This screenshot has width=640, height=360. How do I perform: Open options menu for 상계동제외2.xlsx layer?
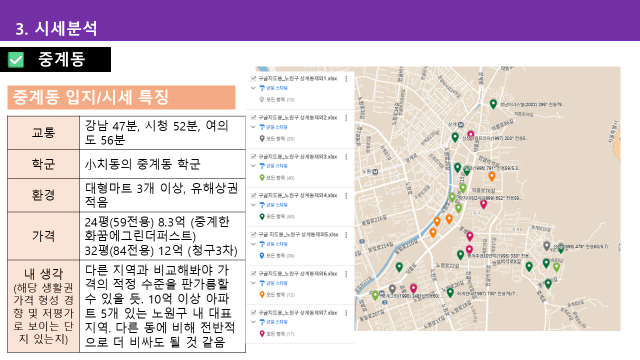click(x=346, y=118)
